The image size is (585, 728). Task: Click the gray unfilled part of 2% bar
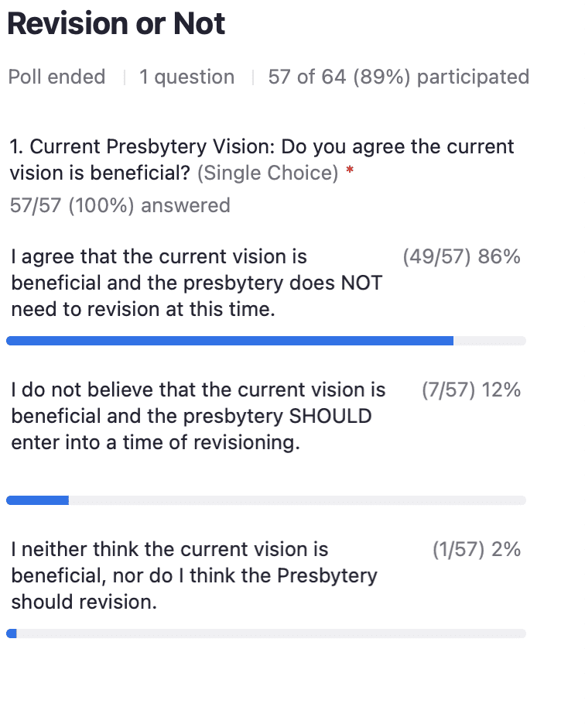click(271, 634)
